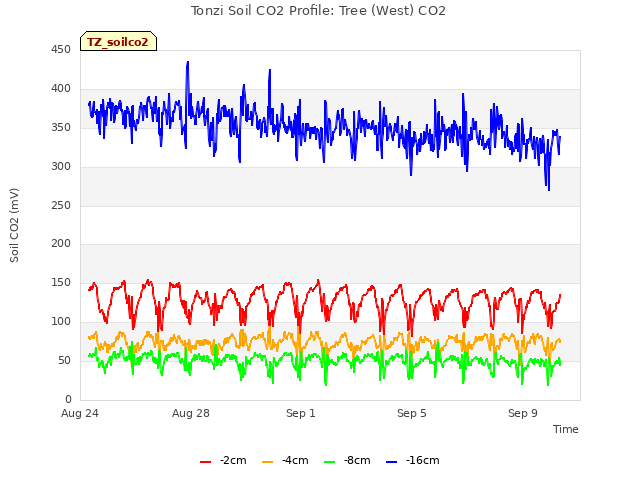This screenshot has height=480, width=640.
Task: Click the orange -4cm legend swatch
Action: pos(267,462)
